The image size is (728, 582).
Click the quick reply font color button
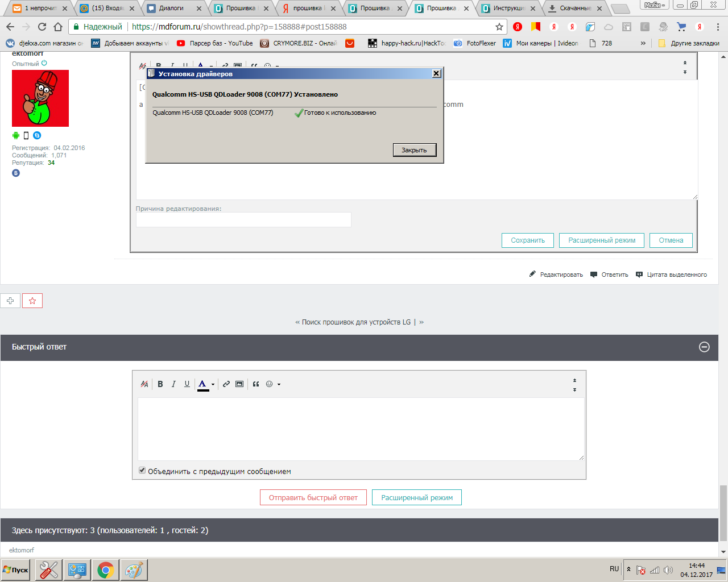pos(202,385)
